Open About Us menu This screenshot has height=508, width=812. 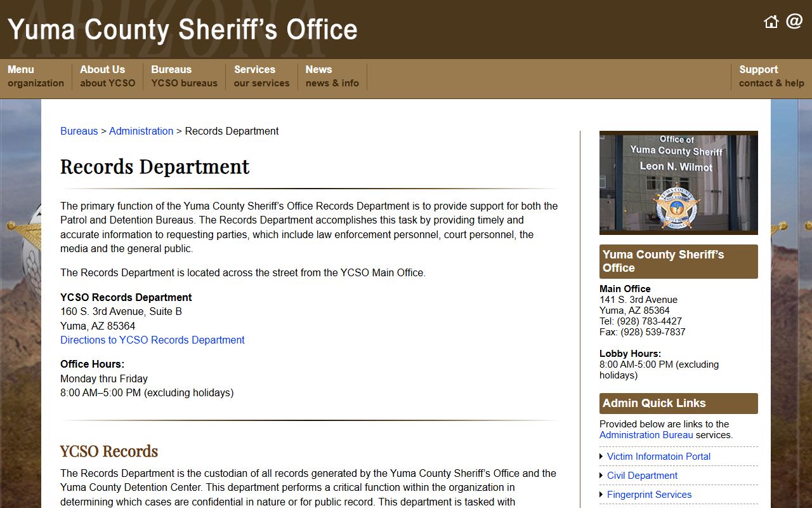[x=107, y=76]
